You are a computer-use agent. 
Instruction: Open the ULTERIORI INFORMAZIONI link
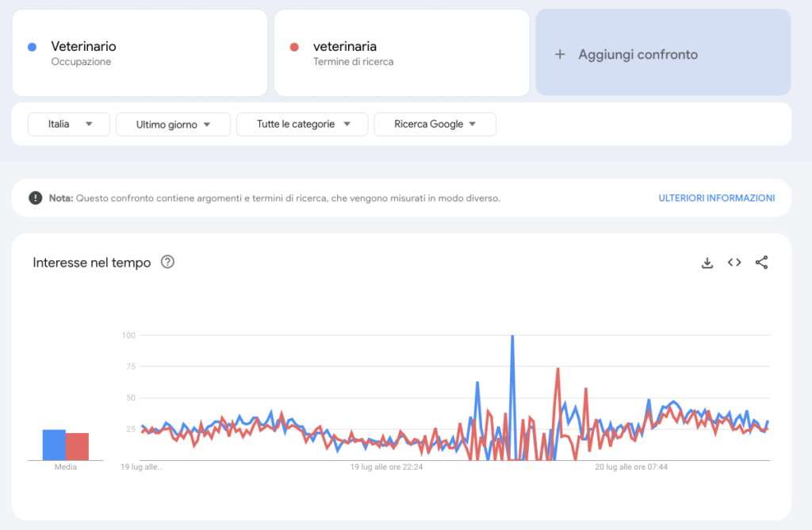coord(716,198)
